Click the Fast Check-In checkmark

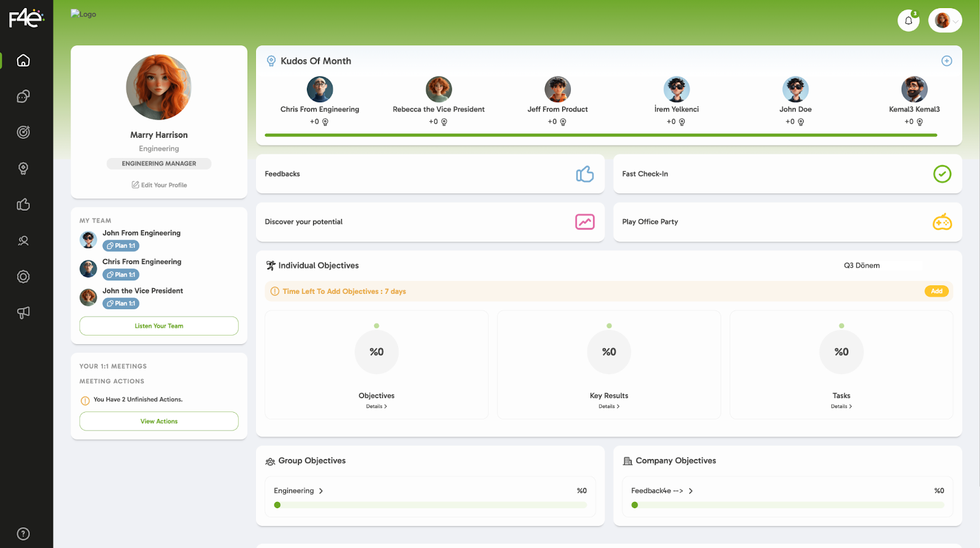click(941, 175)
